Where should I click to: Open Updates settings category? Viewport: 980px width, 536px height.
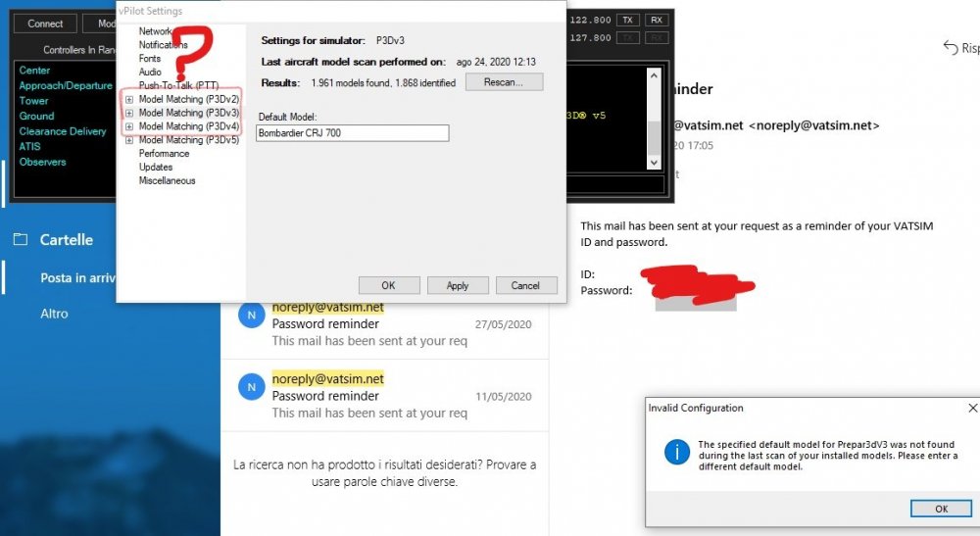coord(156,168)
